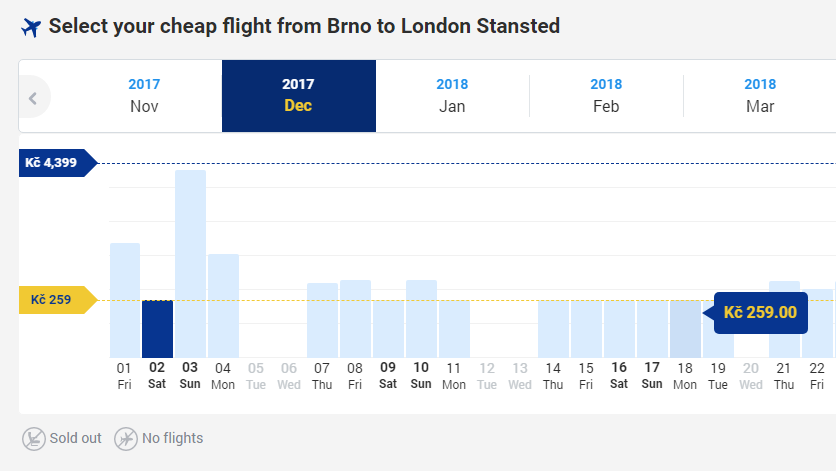Select the 04 Mon fare bar
Screen dimensions: 836x471
223,306
